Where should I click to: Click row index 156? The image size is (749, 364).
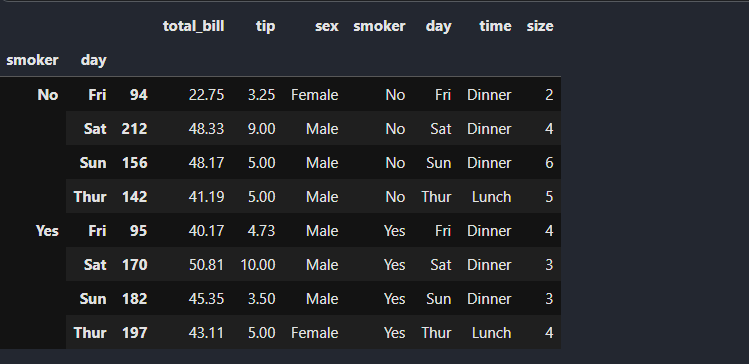tap(135, 162)
